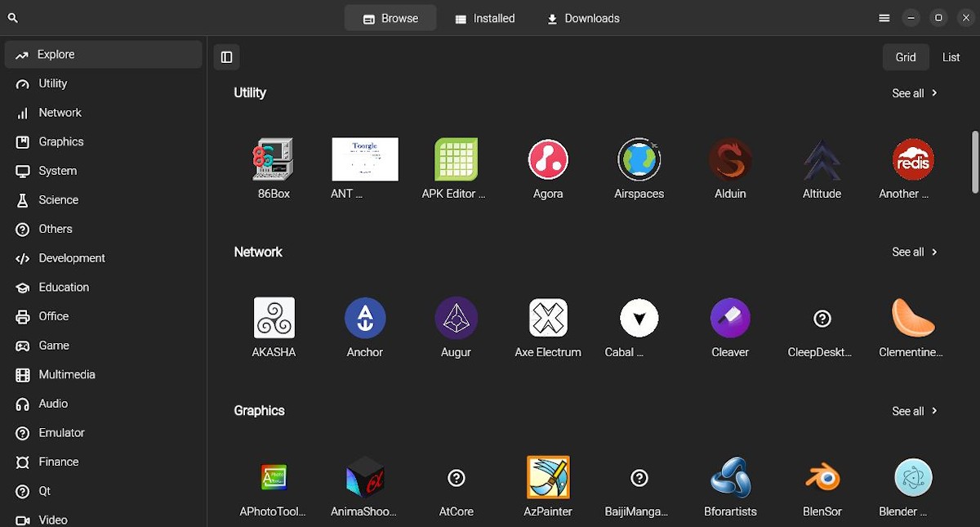Open the Downloads tab

pos(583,18)
